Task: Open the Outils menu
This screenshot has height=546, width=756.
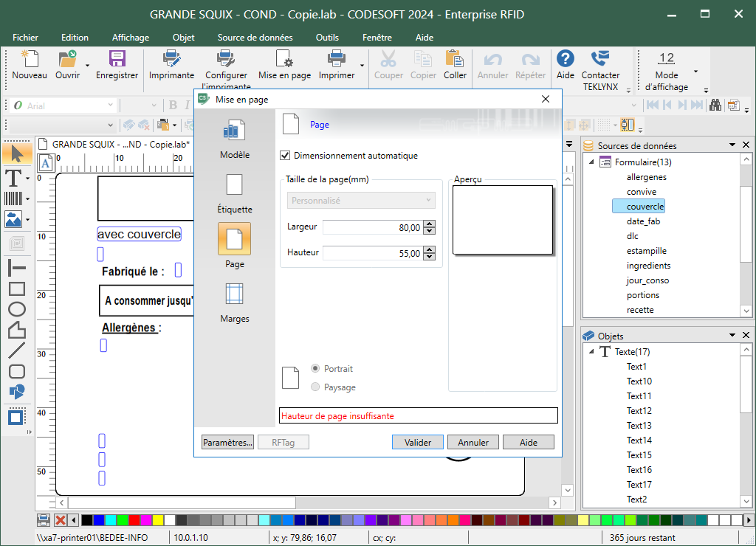Action: (327, 37)
